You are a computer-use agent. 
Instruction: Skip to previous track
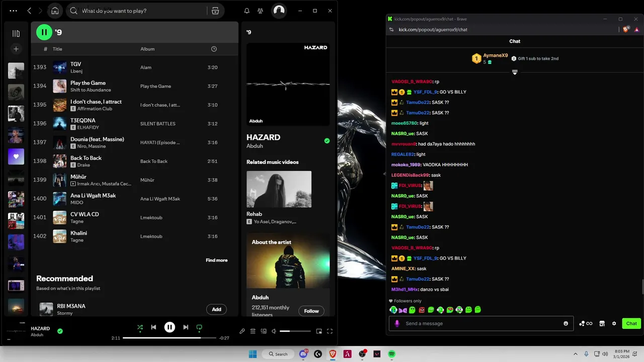[154, 327]
